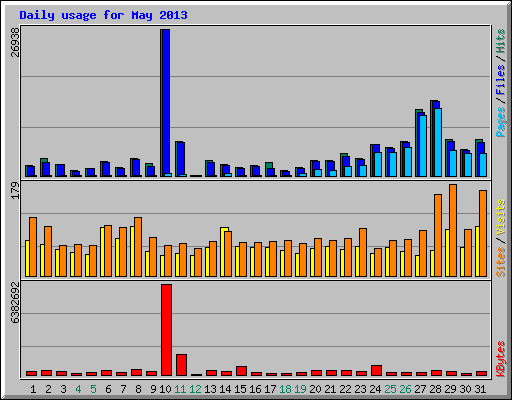
Task: Click the yellow sites bar for day 6
Action: click(x=102, y=252)
